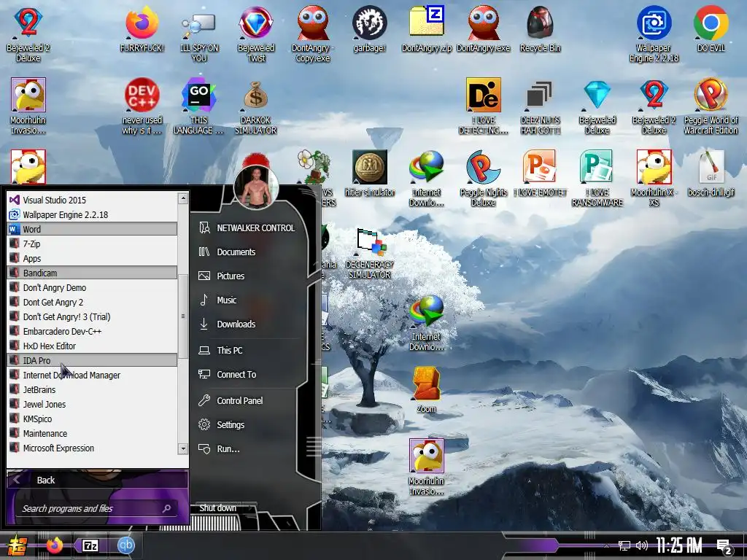This screenshot has height=560, width=747.
Task: Open the FURRYFUCK! Firefox desktop shortcut
Action: tap(142, 29)
